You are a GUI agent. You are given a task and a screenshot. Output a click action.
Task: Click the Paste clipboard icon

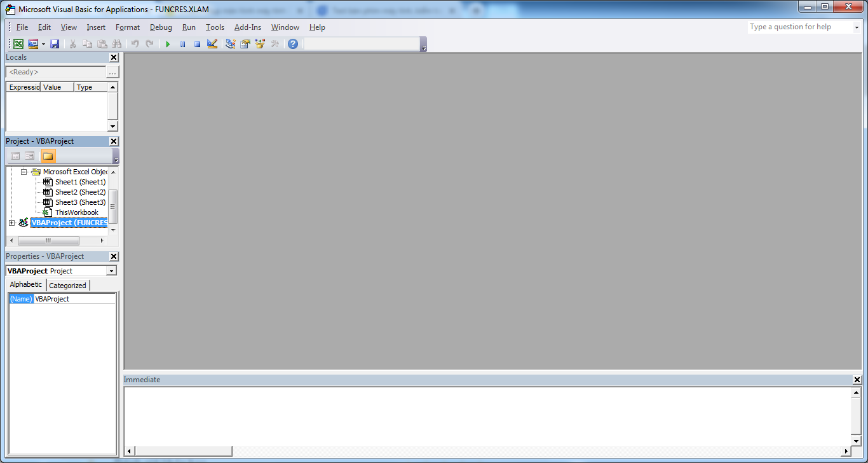pyautogui.click(x=102, y=44)
